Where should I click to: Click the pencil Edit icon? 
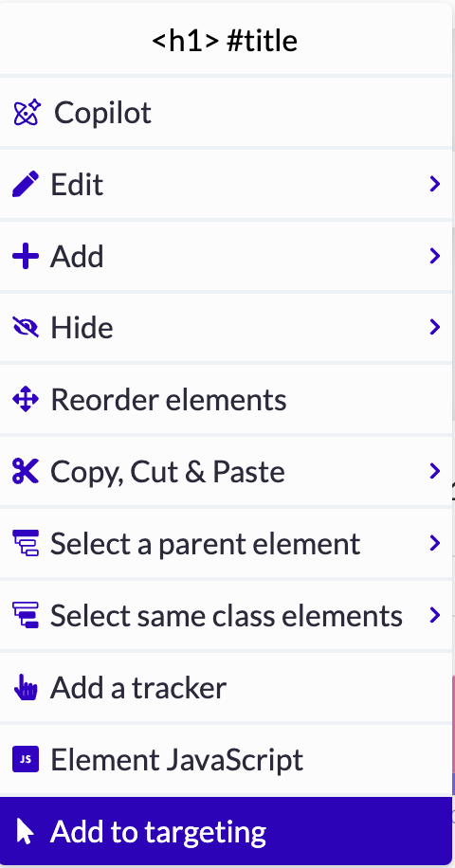point(26,185)
